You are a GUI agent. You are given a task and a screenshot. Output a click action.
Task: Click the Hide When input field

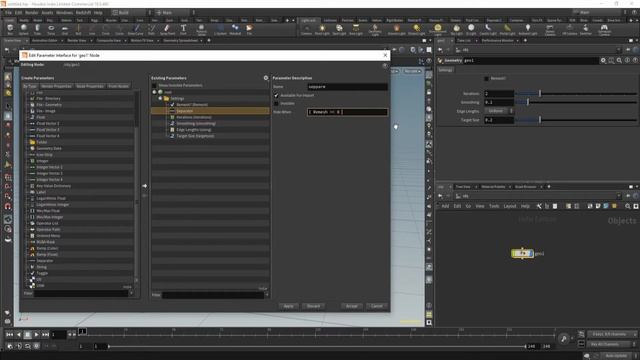tap(347, 112)
